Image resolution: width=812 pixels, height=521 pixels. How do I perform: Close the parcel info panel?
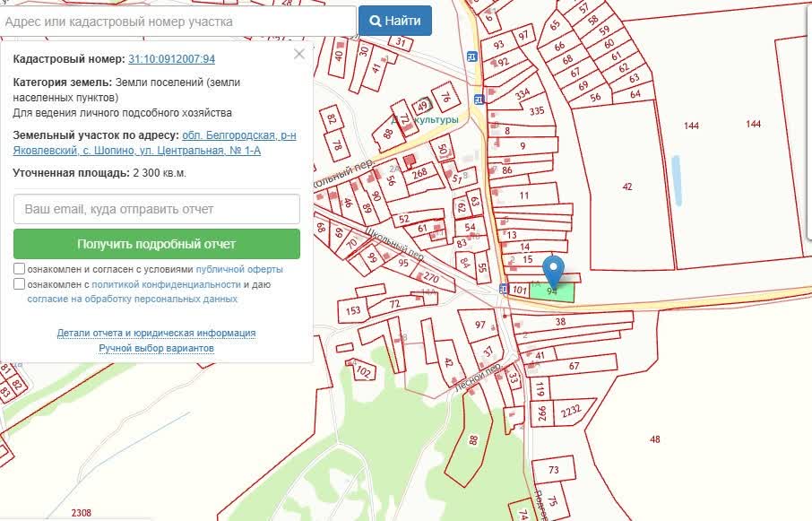(299, 54)
